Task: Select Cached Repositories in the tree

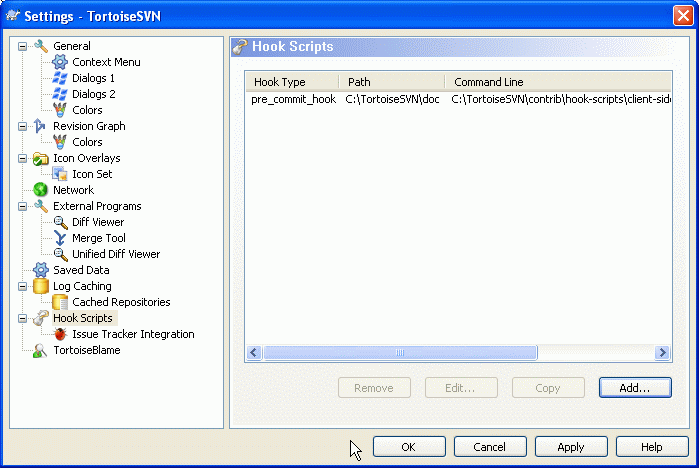Action: point(121,302)
